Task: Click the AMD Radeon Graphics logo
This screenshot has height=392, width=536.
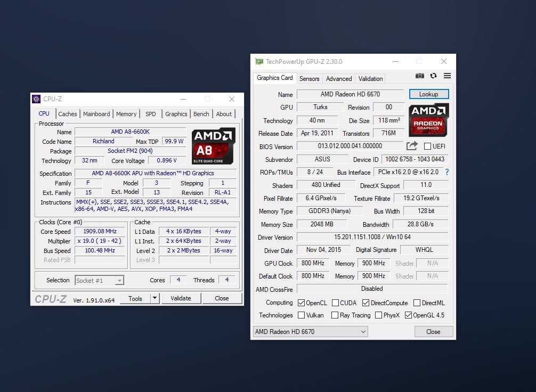Action: click(x=429, y=120)
